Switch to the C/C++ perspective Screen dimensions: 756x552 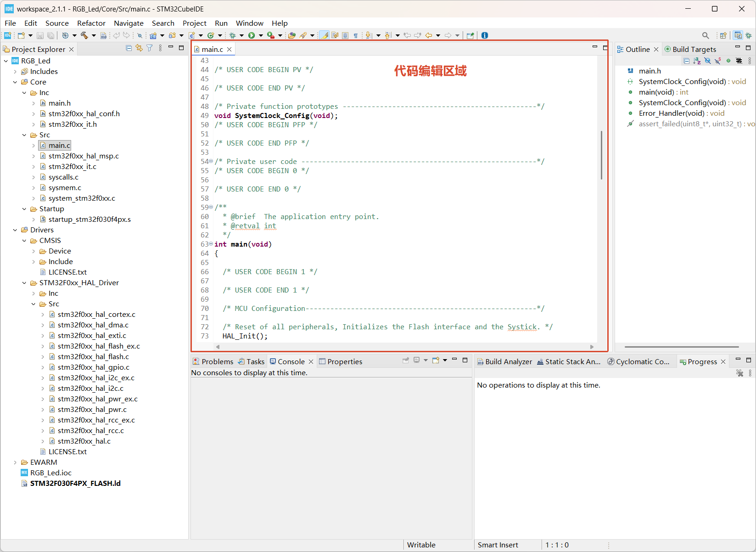point(738,35)
